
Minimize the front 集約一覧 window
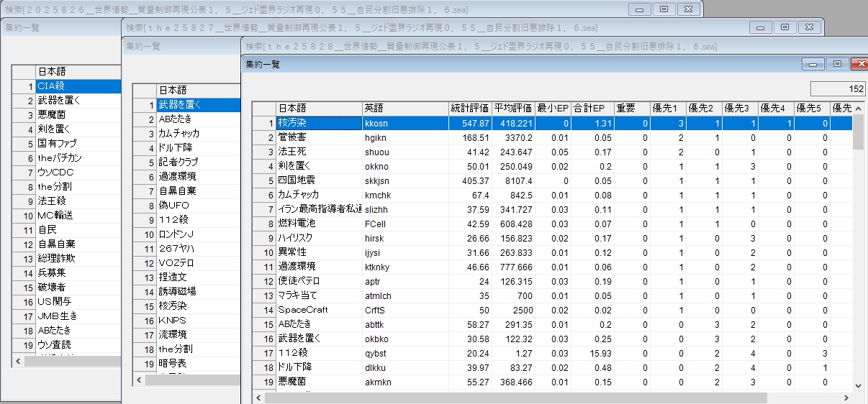(x=815, y=64)
